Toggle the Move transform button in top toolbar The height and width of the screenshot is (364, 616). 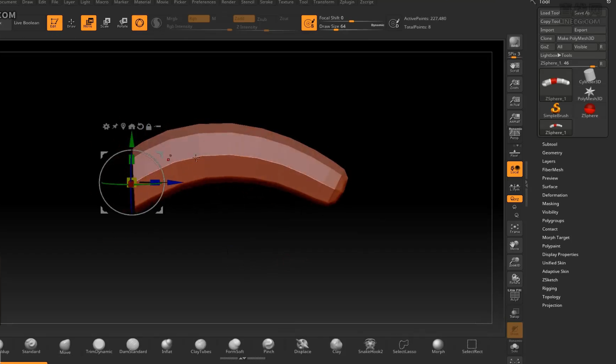click(88, 22)
